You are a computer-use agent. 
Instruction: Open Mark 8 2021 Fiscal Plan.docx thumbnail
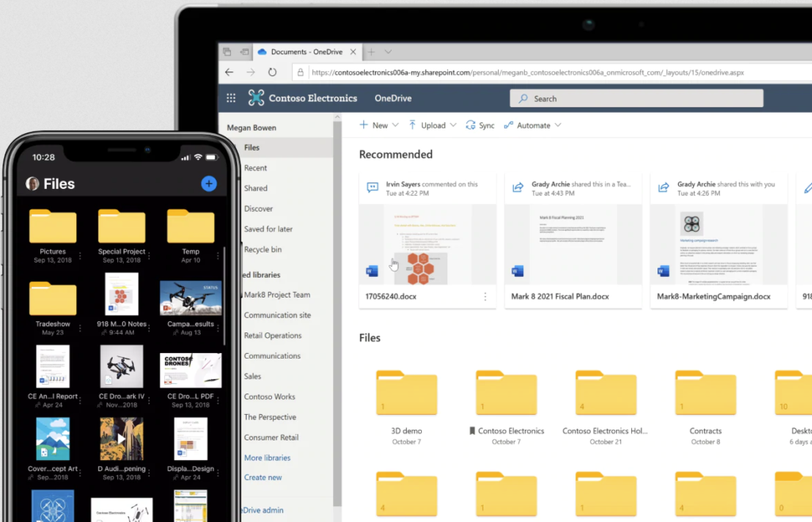click(573, 244)
